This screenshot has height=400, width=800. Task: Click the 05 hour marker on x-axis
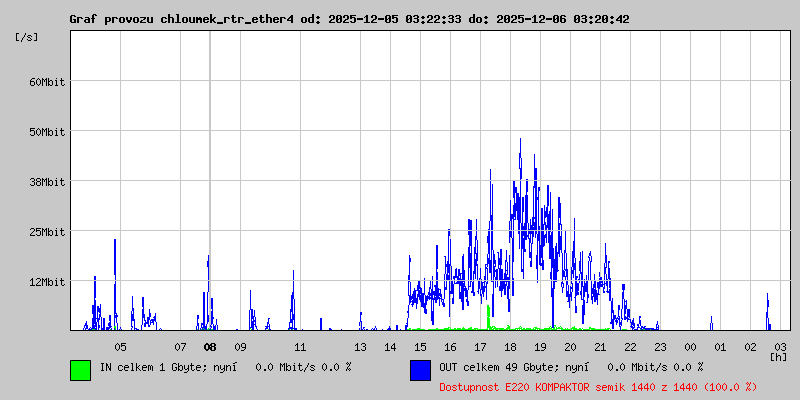(x=120, y=347)
